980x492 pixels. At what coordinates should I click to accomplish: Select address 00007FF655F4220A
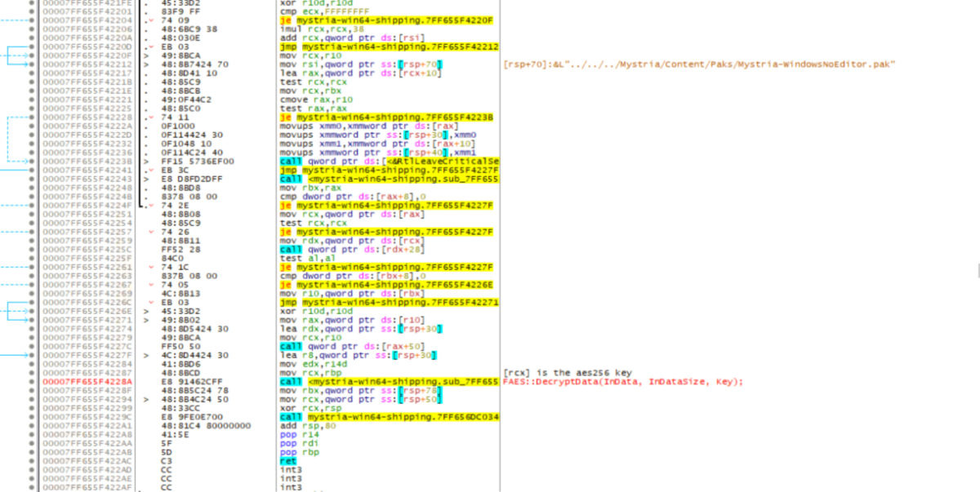click(x=87, y=38)
